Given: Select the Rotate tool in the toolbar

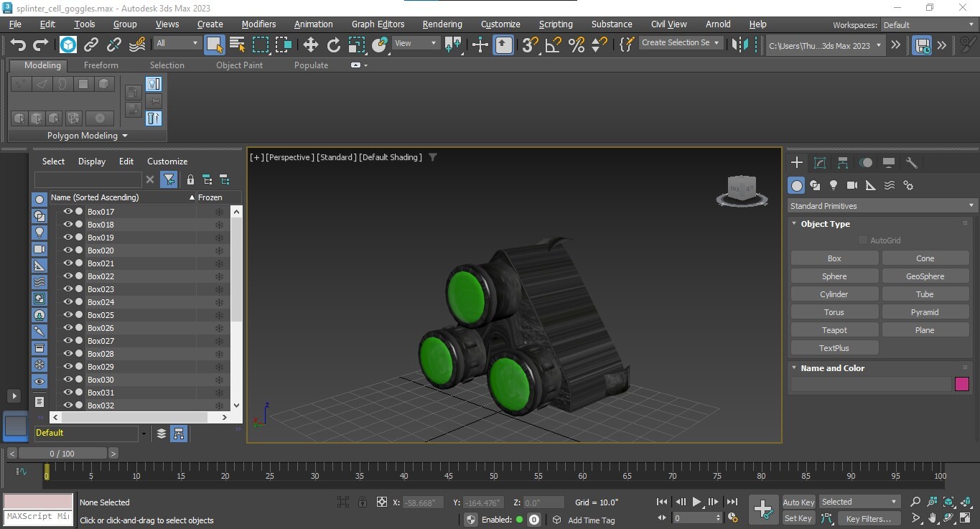Looking at the screenshot, I should 333,45.
